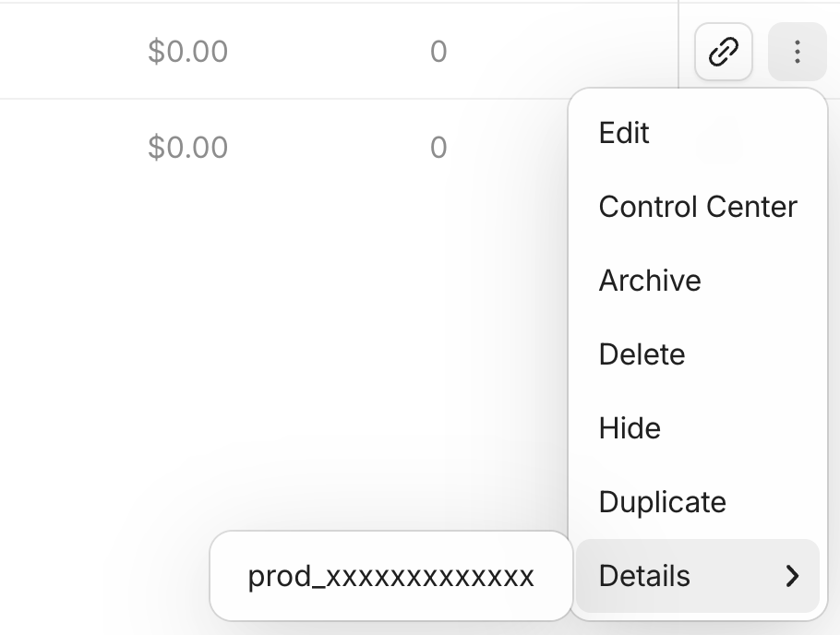Select Edit from the context menu

624,133
